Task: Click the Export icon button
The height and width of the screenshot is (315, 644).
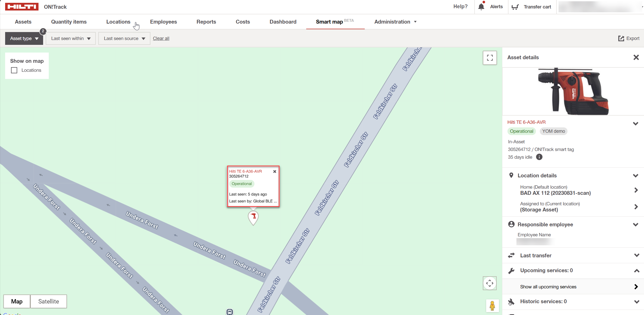Action: (x=621, y=38)
